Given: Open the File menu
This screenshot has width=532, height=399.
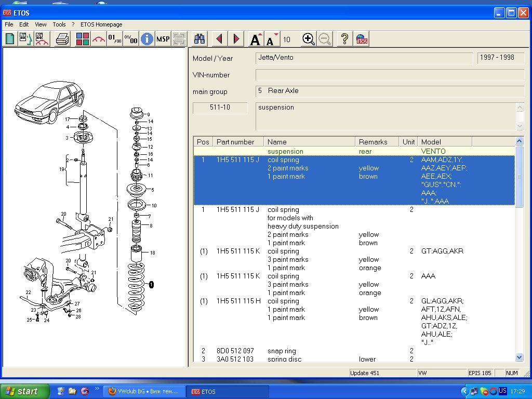Looking at the screenshot, I should (x=9, y=24).
